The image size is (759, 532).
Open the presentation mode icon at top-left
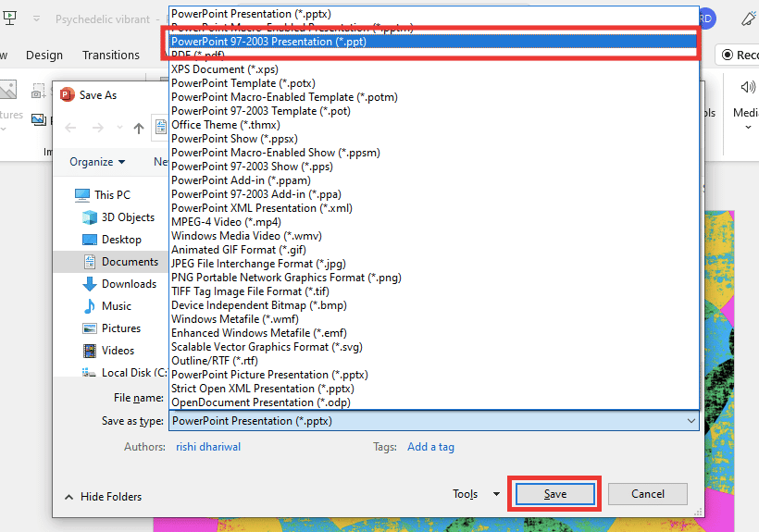coord(9,19)
